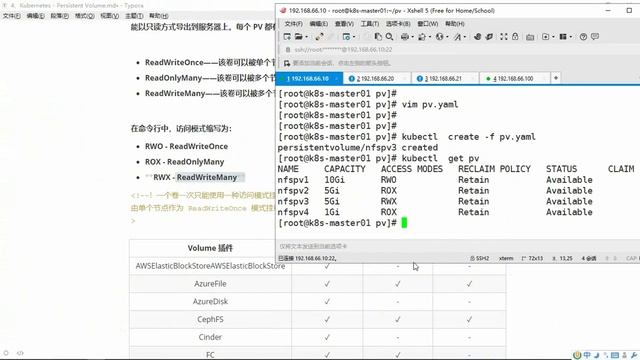Click the Lock padlock icon in Xshell toolbar
The height and width of the screenshot is (360, 640).
click(x=515, y=37)
